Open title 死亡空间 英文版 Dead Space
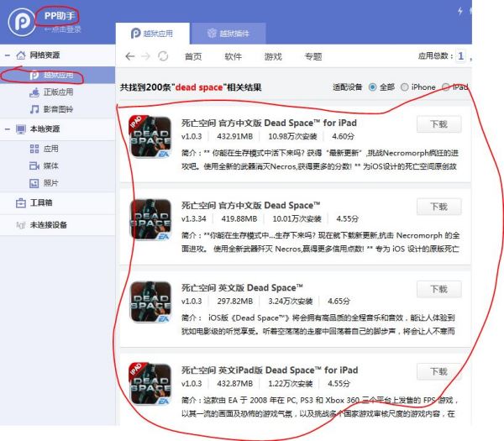The image size is (504, 441). coord(242,288)
